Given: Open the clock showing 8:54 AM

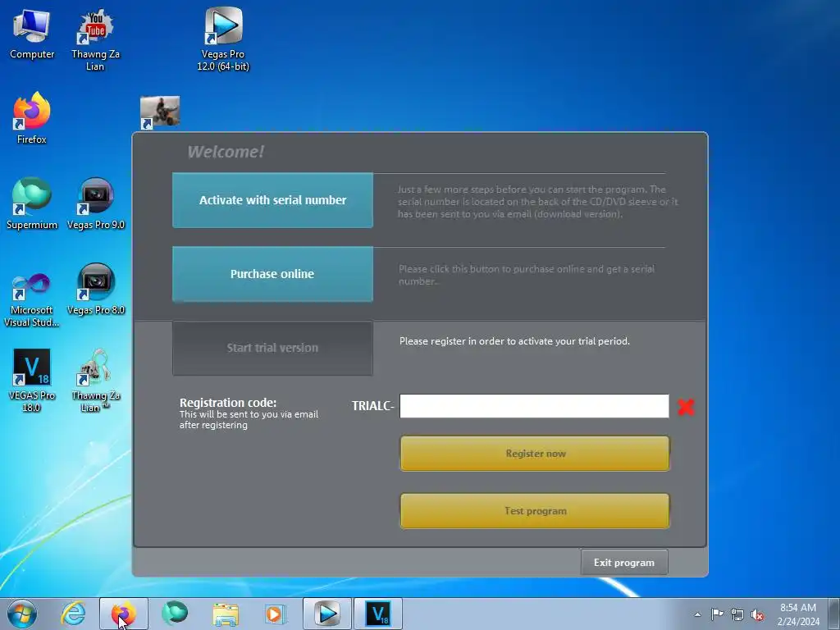Looking at the screenshot, I should coord(798,614).
